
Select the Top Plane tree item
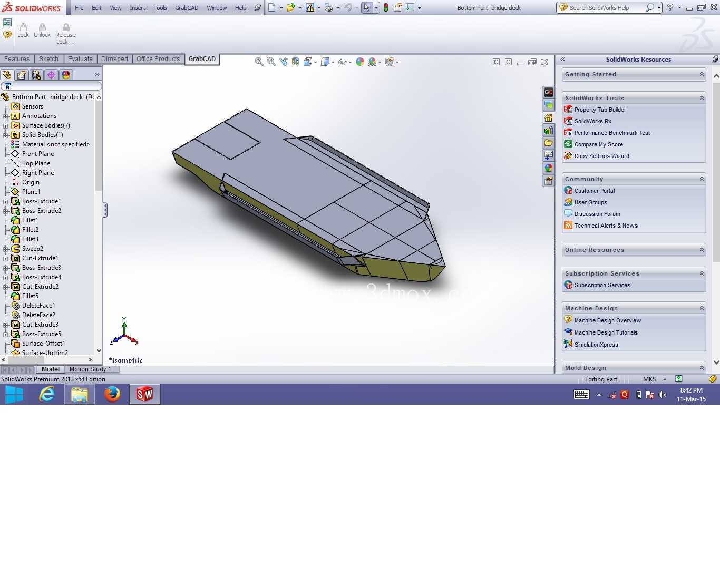[x=36, y=163]
